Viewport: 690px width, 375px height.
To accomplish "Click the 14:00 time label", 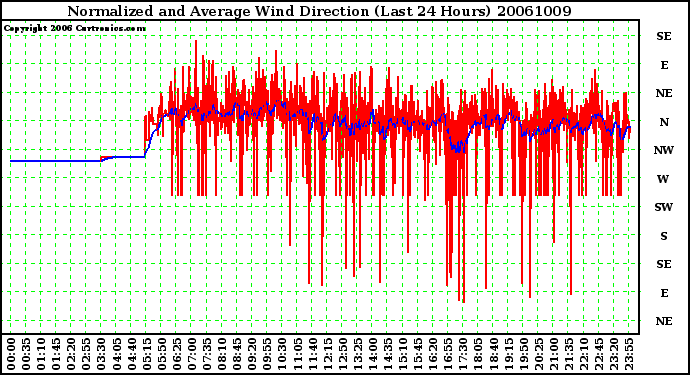I will 373,354.
